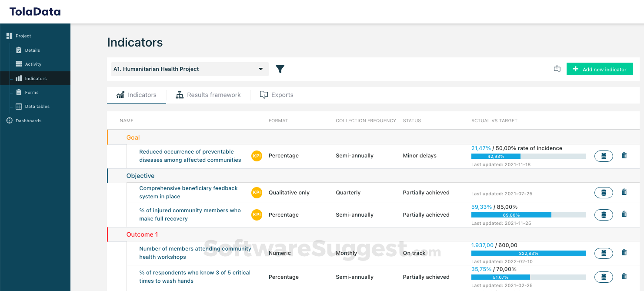
Task: Open the A1. Humanitarian Health Project dropdown
Action: click(190, 69)
